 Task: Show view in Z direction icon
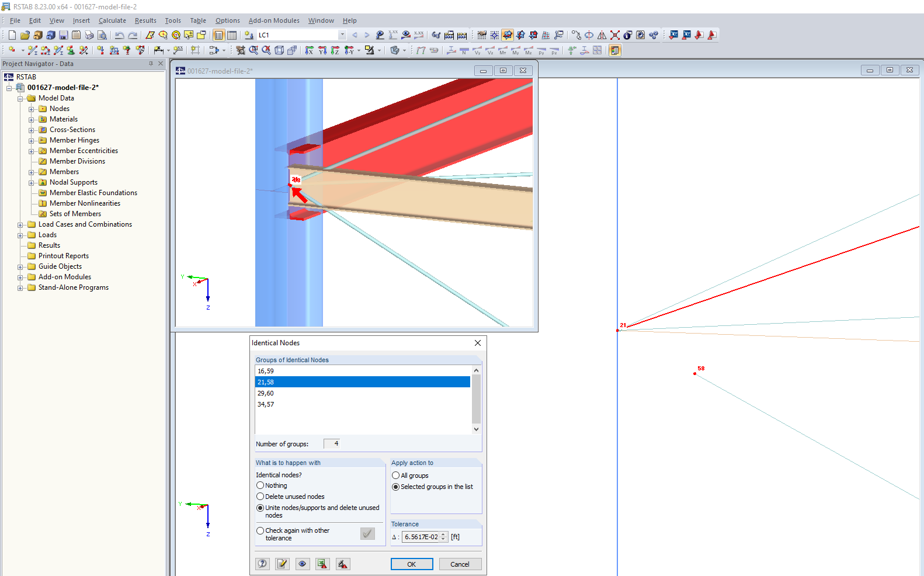[x=335, y=50]
